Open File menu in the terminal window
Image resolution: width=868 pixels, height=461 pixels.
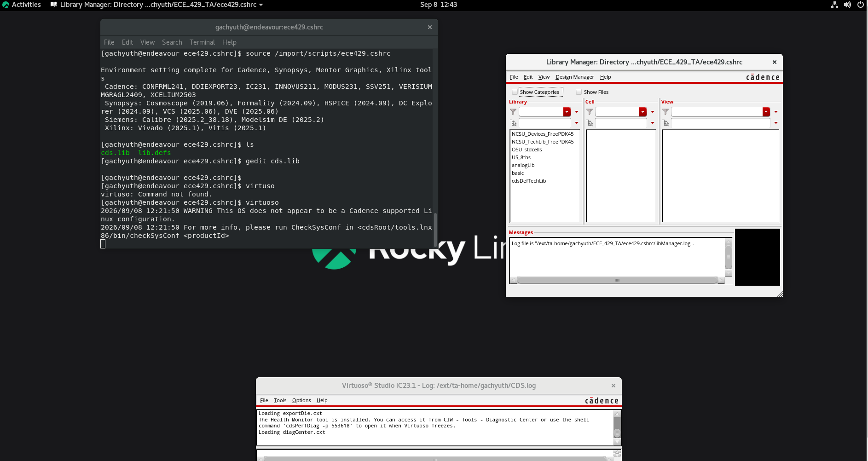109,42
